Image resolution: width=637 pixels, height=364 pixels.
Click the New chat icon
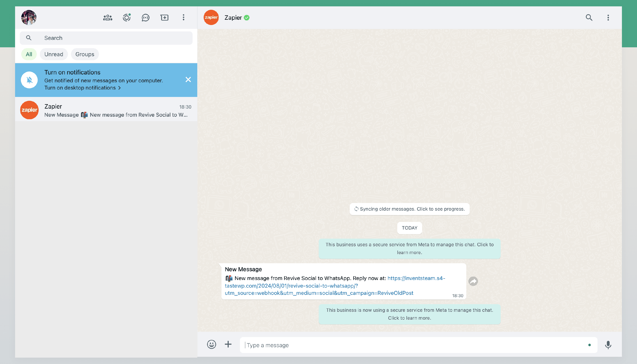(164, 17)
